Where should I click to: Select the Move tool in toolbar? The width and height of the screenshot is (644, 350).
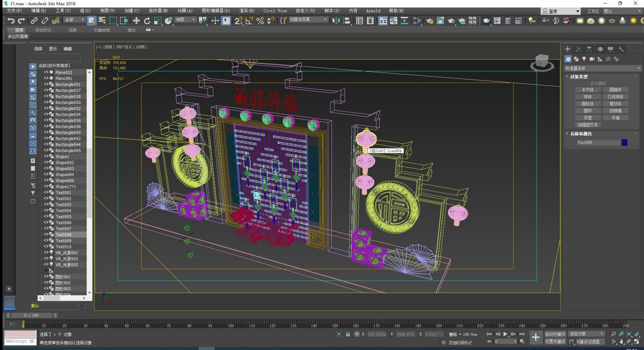[136, 21]
